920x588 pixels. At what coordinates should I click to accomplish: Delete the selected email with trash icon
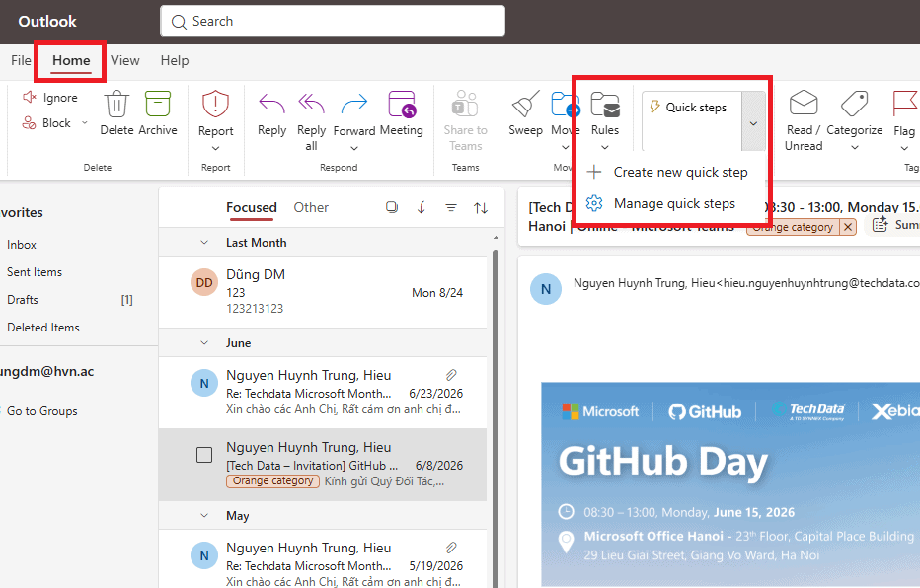(116, 113)
